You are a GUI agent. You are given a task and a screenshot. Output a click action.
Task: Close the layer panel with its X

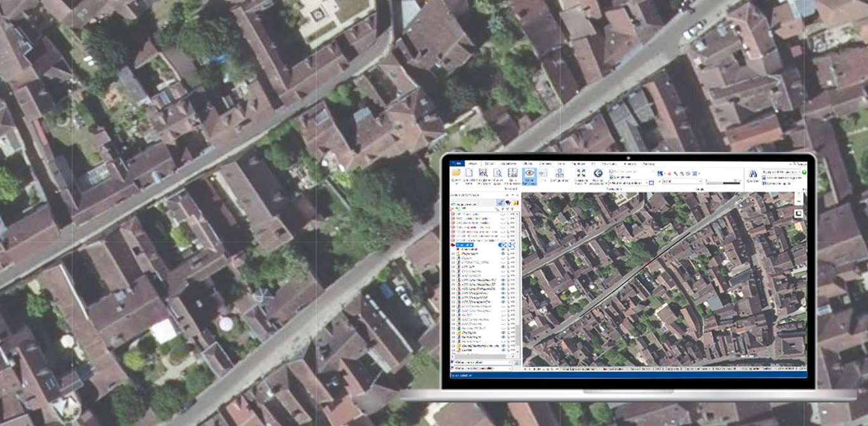[519, 195]
